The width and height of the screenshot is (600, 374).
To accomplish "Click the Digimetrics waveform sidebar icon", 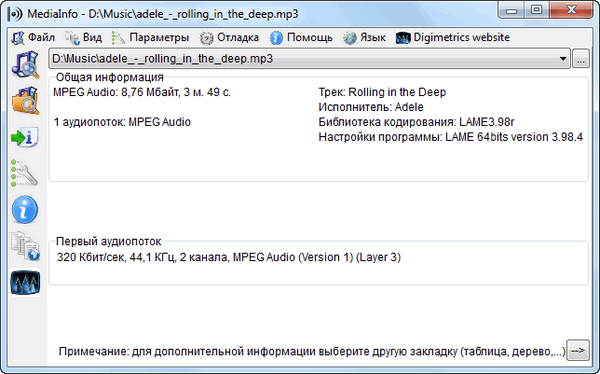I will [25, 283].
